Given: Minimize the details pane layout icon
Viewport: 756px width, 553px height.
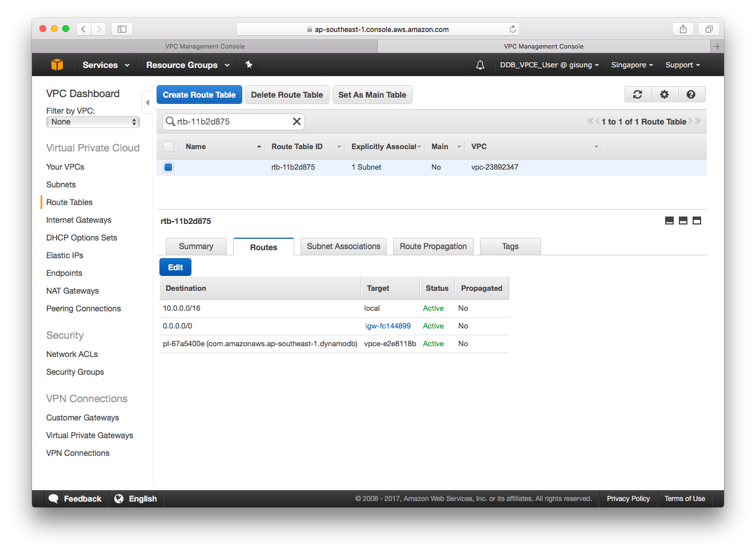Looking at the screenshot, I should tap(670, 221).
